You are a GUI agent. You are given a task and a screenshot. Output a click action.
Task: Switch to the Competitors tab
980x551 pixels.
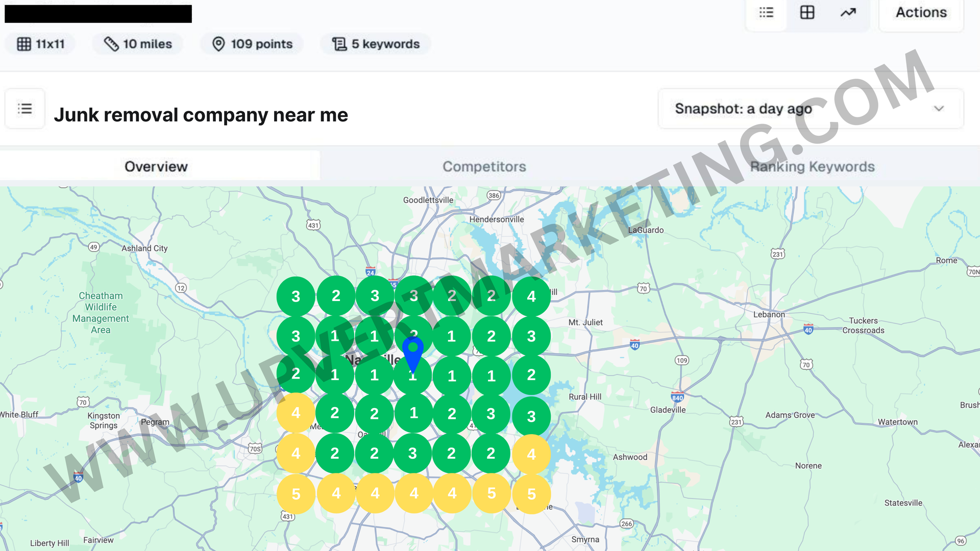(x=484, y=166)
